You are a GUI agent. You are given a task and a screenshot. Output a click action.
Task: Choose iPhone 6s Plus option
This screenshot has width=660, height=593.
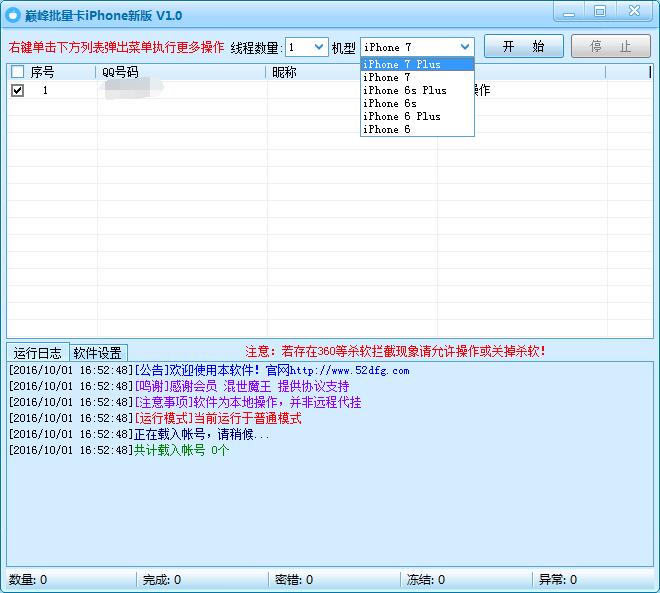point(405,90)
